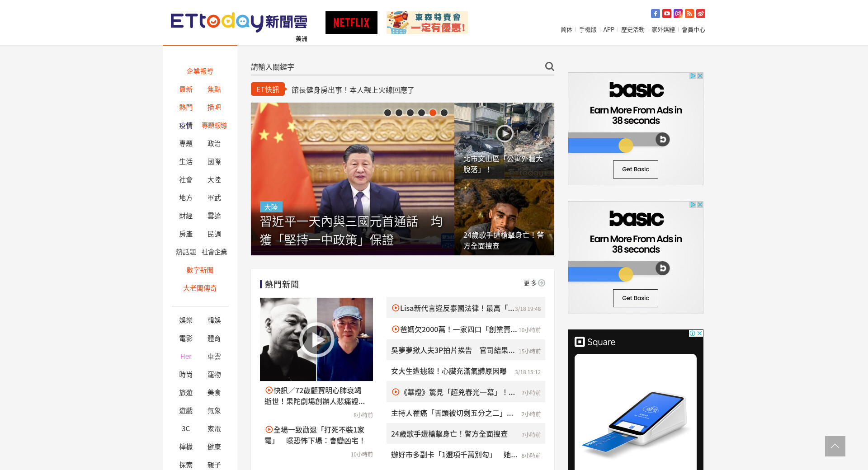Close the Square advertisement
Image resolution: width=868 pixels, height=470 pixels.
(x=699, y=333)
